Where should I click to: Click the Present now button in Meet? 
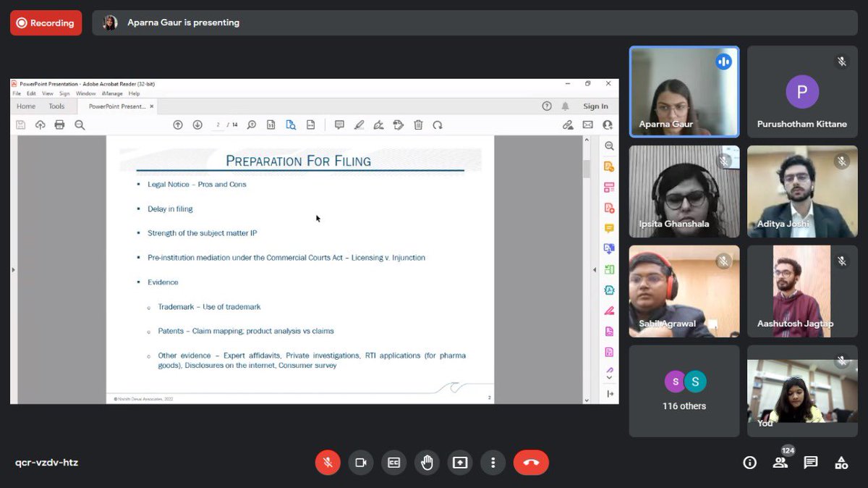point(460,463)
